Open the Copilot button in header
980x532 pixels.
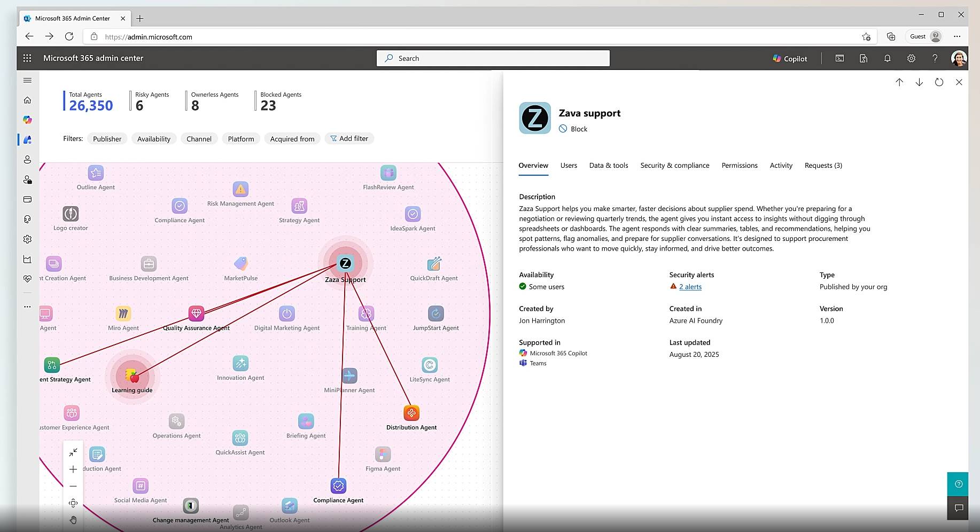coord(789,59)
